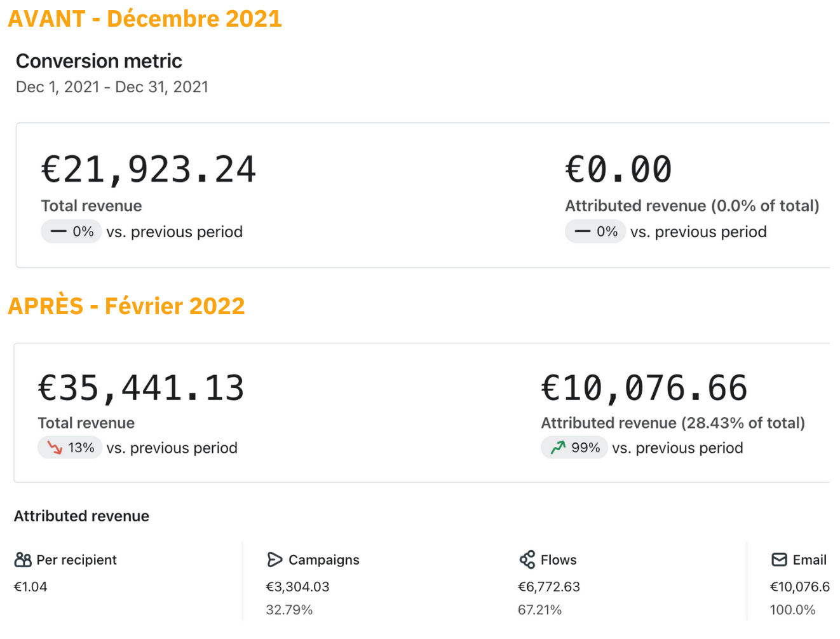Open the Campaigns label in Attributed revenue
This screenshot has width=840, height=639.
pyautogui.click(x=323, y=560)
